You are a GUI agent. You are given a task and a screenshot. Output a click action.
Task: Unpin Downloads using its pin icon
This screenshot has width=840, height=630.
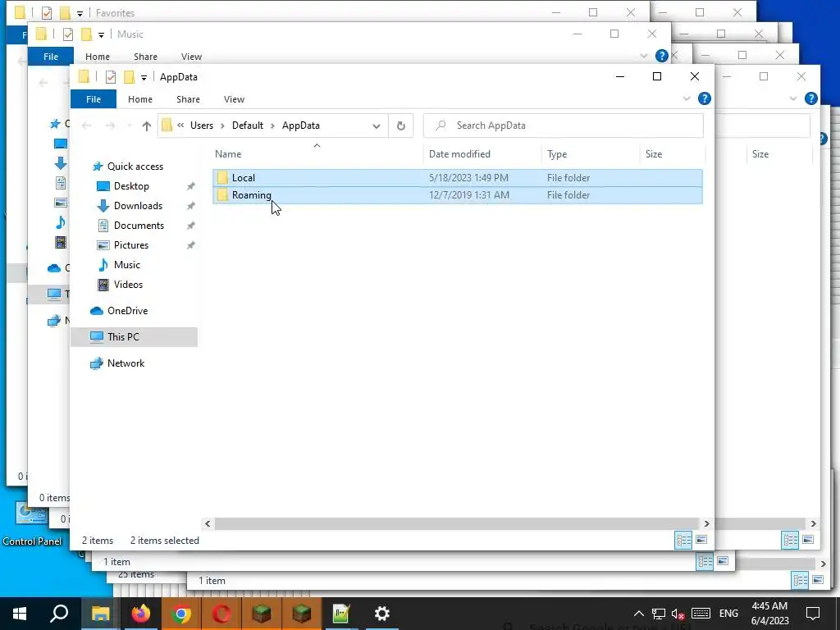[190, 206]
